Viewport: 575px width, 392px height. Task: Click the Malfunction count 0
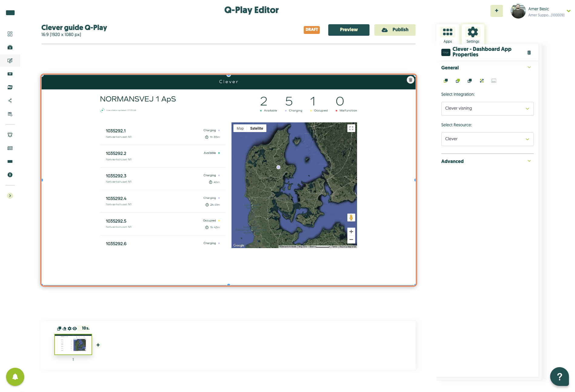click(x=340, y=101)
